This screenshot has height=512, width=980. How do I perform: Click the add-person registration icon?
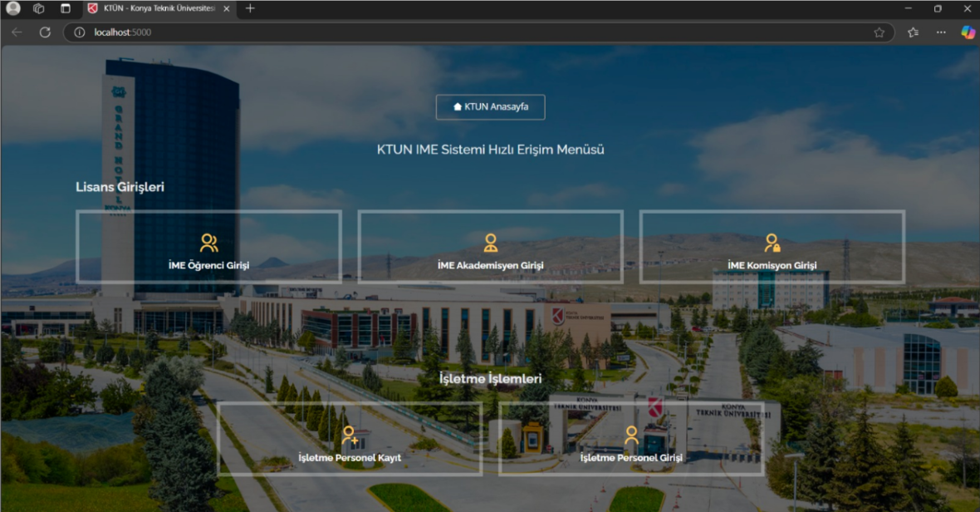coord(350,435)
